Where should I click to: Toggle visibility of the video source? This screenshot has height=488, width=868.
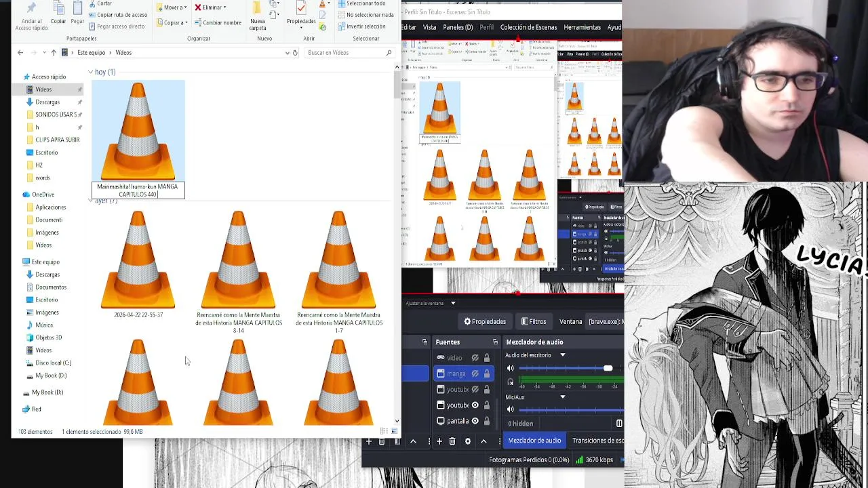(x=475, y=358)
